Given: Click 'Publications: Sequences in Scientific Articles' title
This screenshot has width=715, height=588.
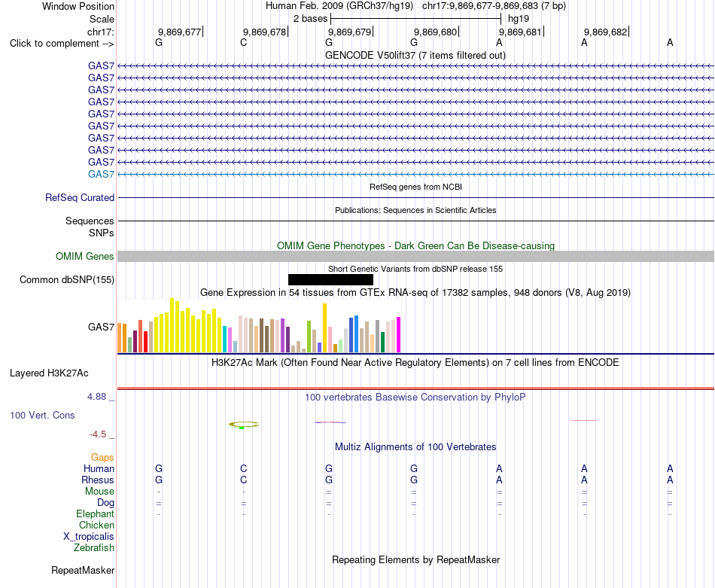Looking at the screenshot, I should point(415,210).
